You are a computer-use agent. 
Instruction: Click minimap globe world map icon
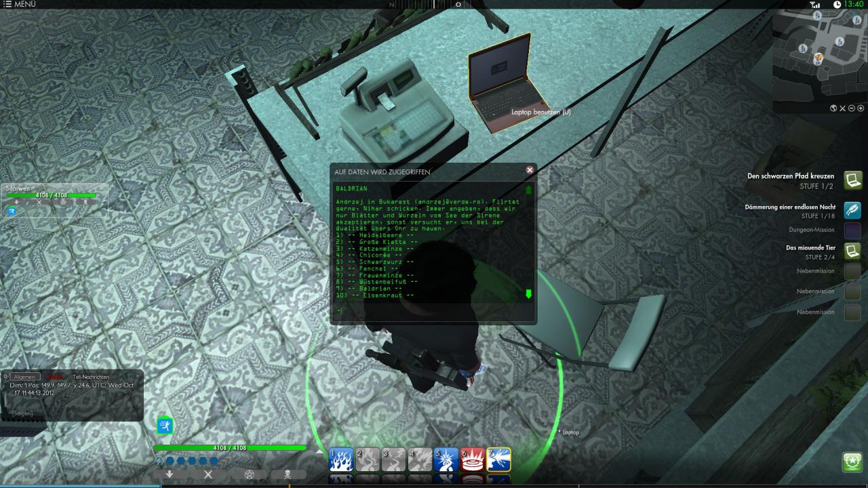tap(834, 108)
